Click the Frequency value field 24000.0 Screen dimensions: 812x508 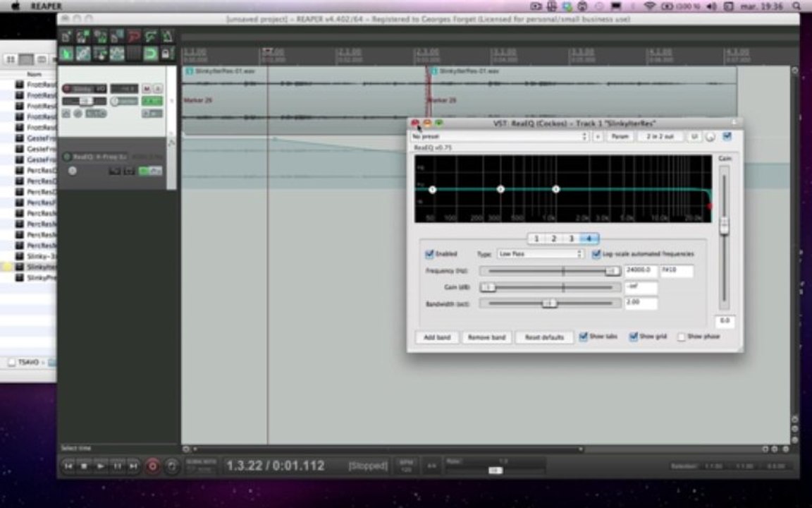(641, 271)
